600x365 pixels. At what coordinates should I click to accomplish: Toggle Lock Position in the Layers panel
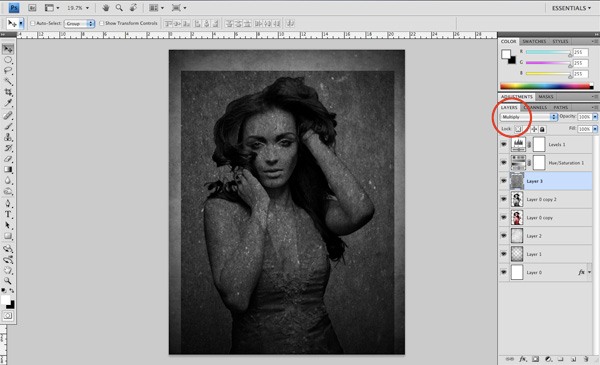pyautogui.click(x=534, y=129)
